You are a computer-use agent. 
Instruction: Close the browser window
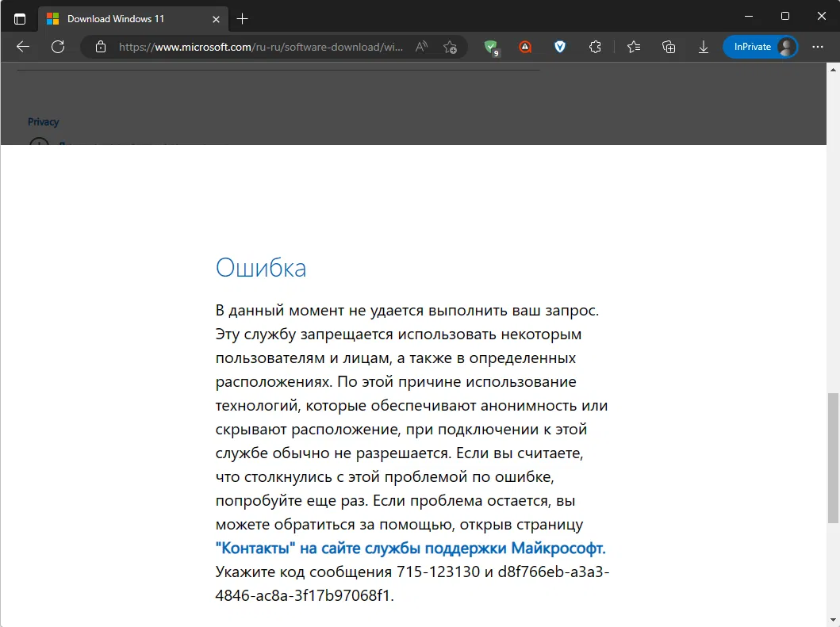[x=821, y=16]
